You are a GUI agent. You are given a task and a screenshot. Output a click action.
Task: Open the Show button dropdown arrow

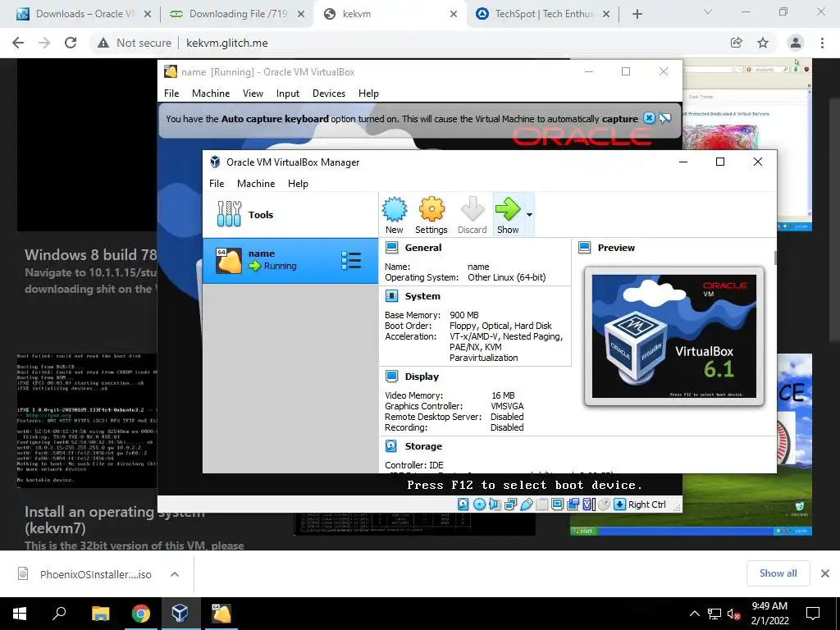click(x=529, y=215)
